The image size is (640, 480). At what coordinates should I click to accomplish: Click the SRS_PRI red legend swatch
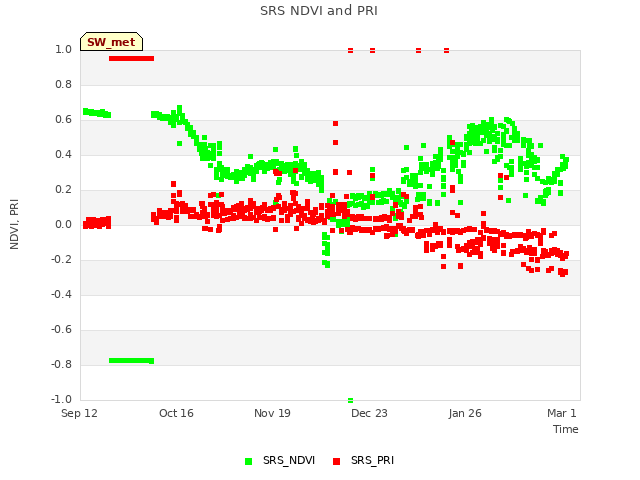(x=336, y=461)
